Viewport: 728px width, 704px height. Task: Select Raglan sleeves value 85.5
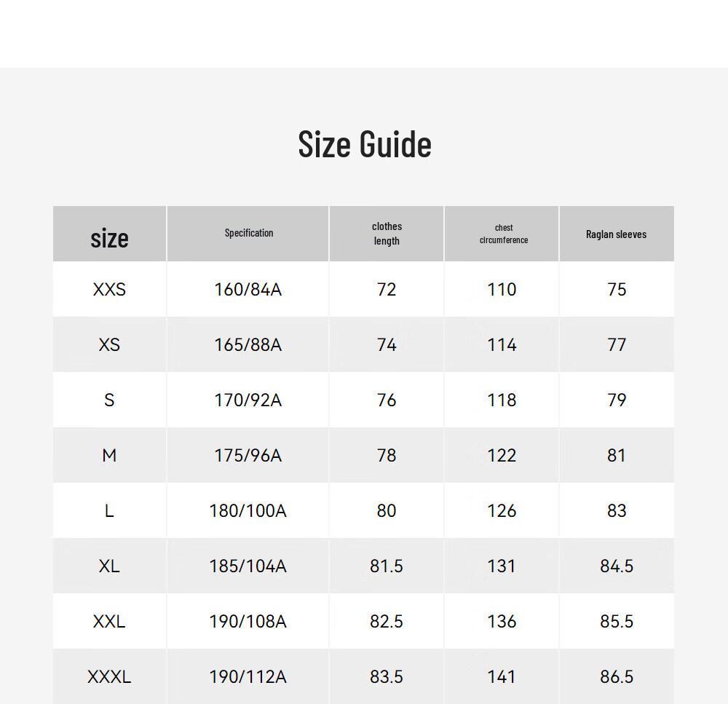617,621
